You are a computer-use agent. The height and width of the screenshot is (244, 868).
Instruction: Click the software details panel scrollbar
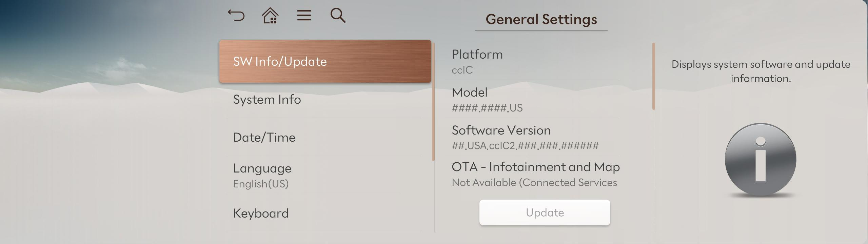pos(653,76)
